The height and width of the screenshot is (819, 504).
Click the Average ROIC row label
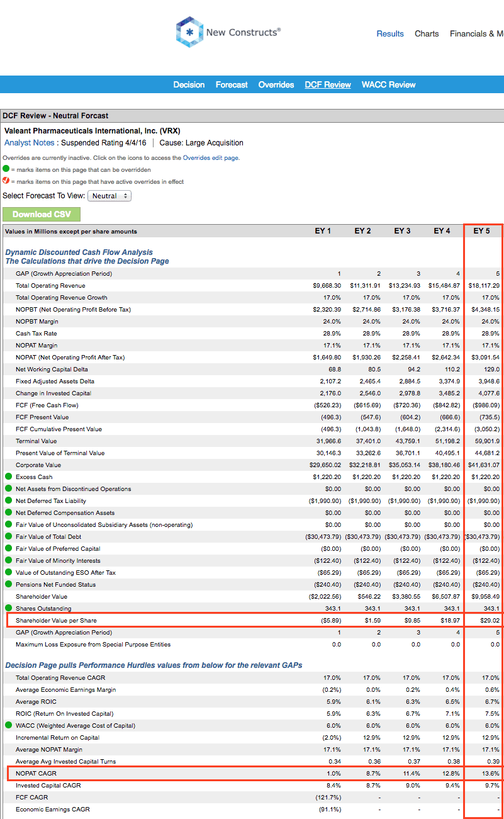click(x=36, y=701)
